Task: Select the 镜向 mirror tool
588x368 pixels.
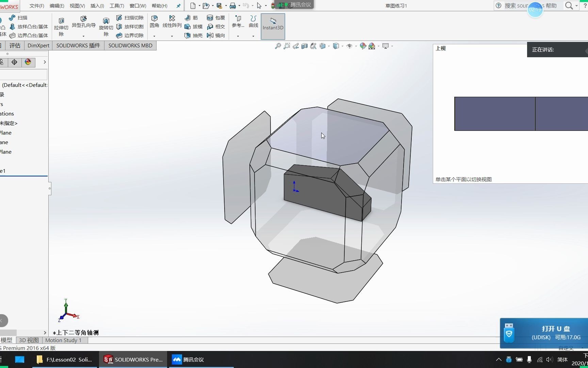Action: (216, 35)
